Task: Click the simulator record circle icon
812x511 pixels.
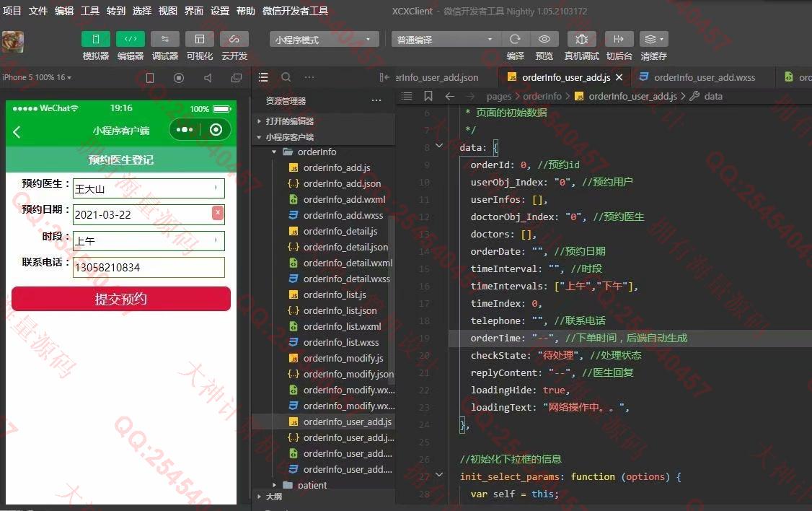Action: (179, 78)
